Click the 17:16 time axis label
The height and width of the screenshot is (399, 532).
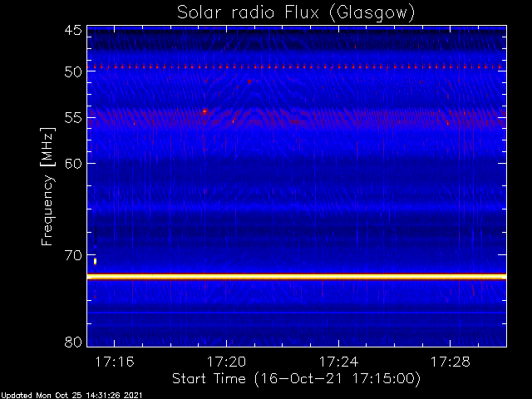[x=115, y=362]
